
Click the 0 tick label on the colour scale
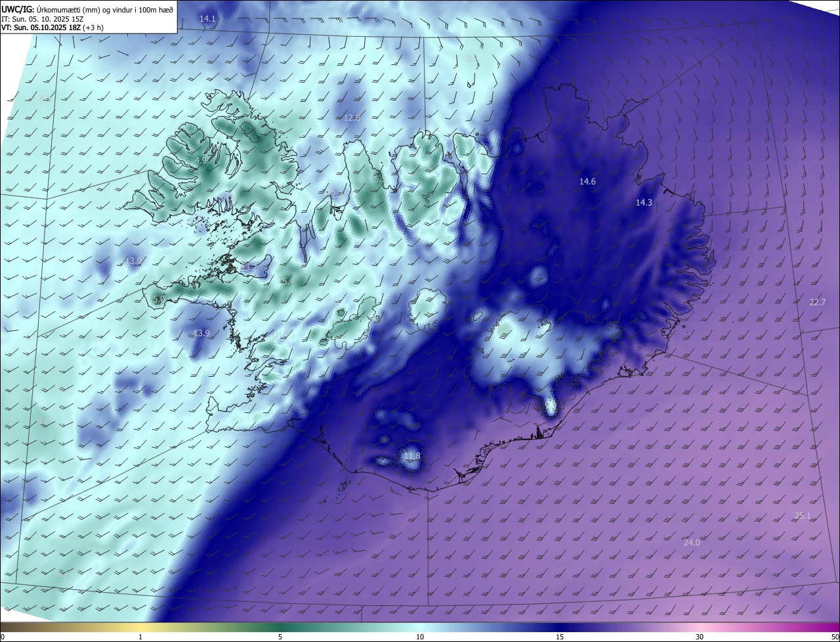click(3, 637)
